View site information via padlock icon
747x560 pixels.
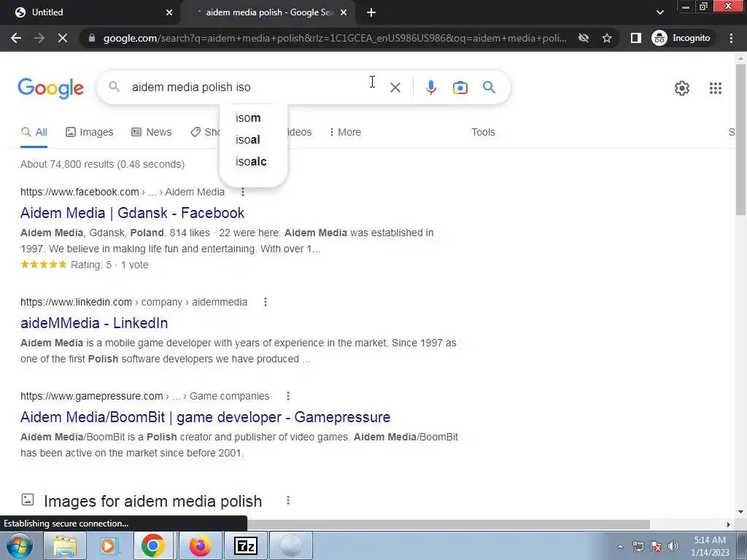[x=92, y=38]
